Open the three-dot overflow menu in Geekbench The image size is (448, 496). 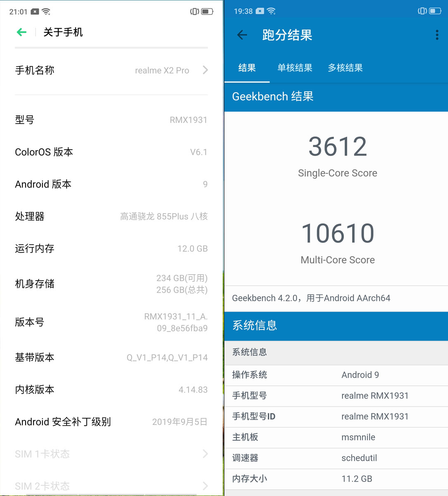(x=437, y=35)
